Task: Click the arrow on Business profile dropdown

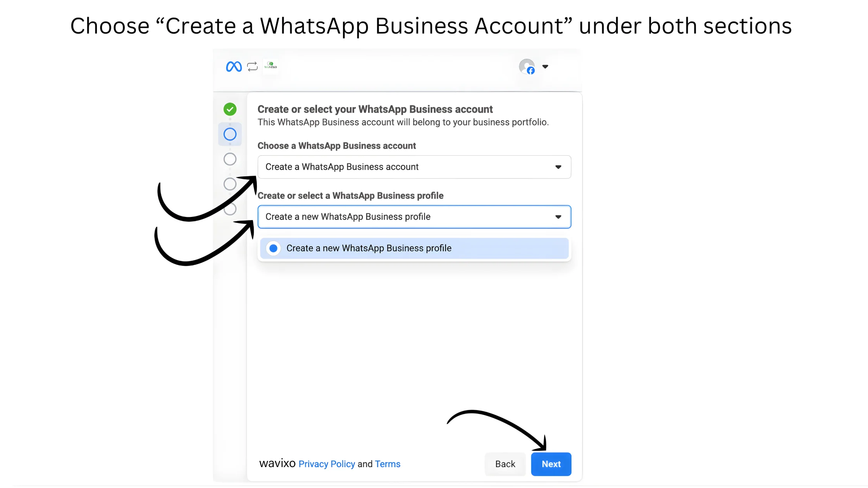Action: click(558, 217)
